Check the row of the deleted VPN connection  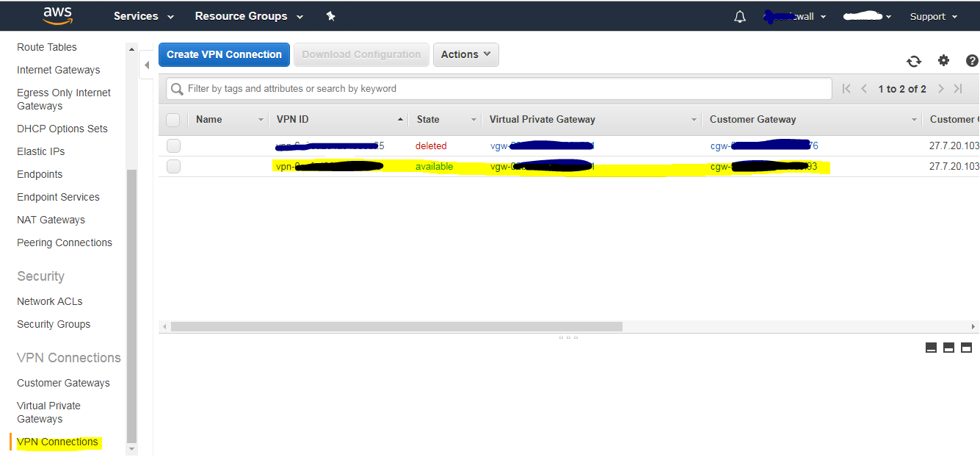point(173,145)
